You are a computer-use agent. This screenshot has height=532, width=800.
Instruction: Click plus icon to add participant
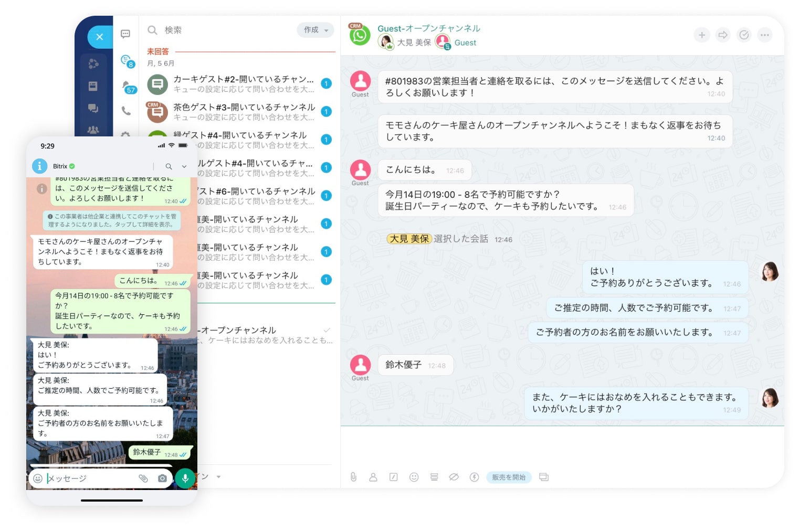pos(702,35)
